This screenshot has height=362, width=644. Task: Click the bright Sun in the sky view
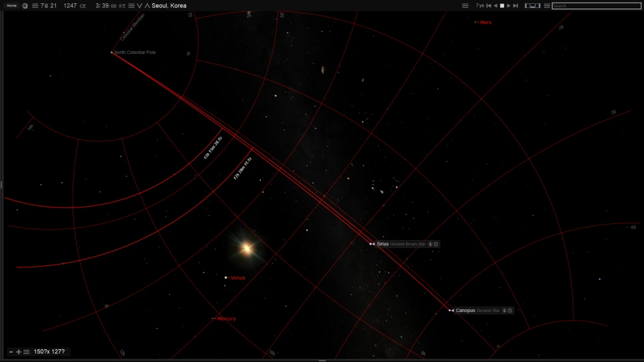247,248
